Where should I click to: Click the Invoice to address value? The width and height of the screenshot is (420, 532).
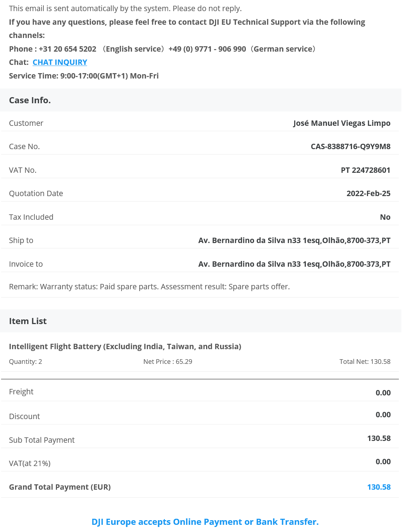(x=294, y=264)
